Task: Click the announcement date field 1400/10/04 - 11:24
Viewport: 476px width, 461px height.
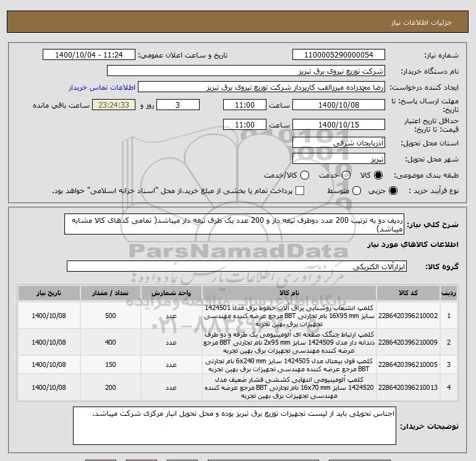Action: pyautogui.click(x=89, y=55)
